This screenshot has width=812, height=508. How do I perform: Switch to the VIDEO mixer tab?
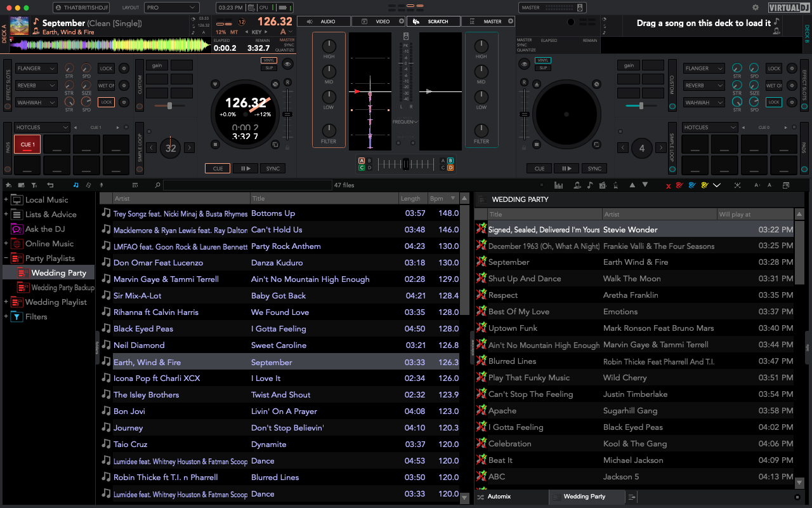[x=379, y=22]
